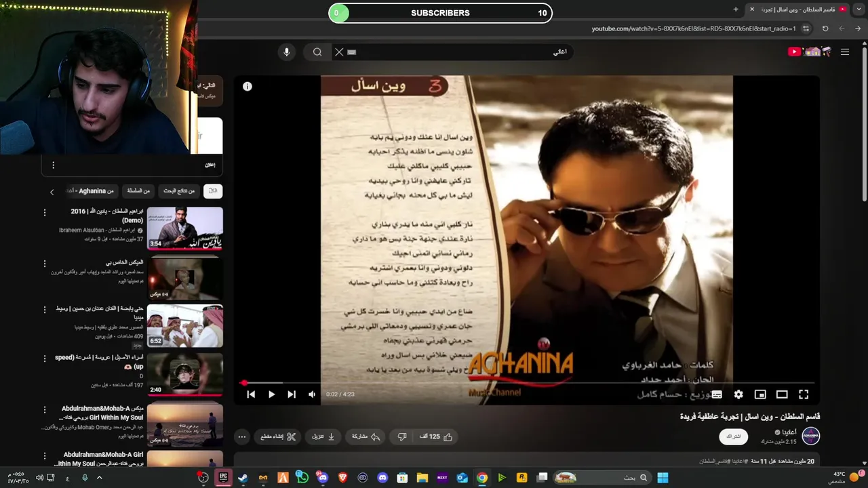Open File Explorer from the taskbar

[x=422, y=478]
